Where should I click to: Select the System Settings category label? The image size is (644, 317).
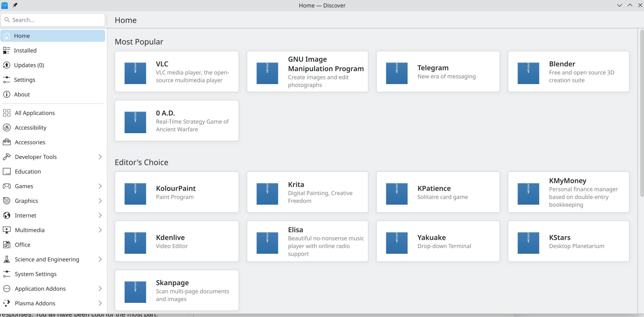coord(36,274)
